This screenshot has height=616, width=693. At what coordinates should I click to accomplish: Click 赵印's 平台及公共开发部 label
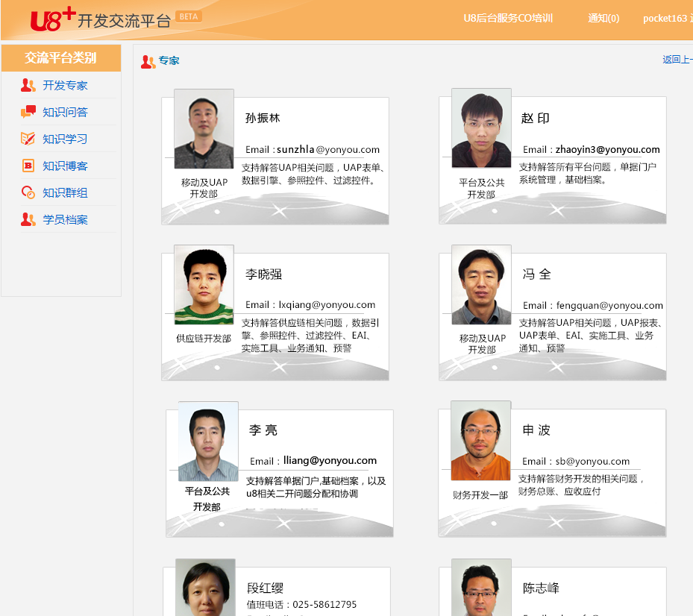click(482, 189)
